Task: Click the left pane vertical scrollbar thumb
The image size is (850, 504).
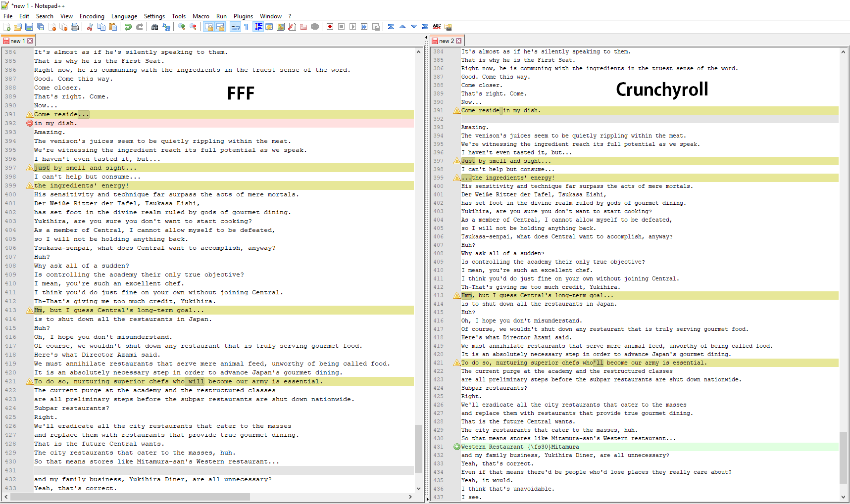Action: (x=419, y=449)
